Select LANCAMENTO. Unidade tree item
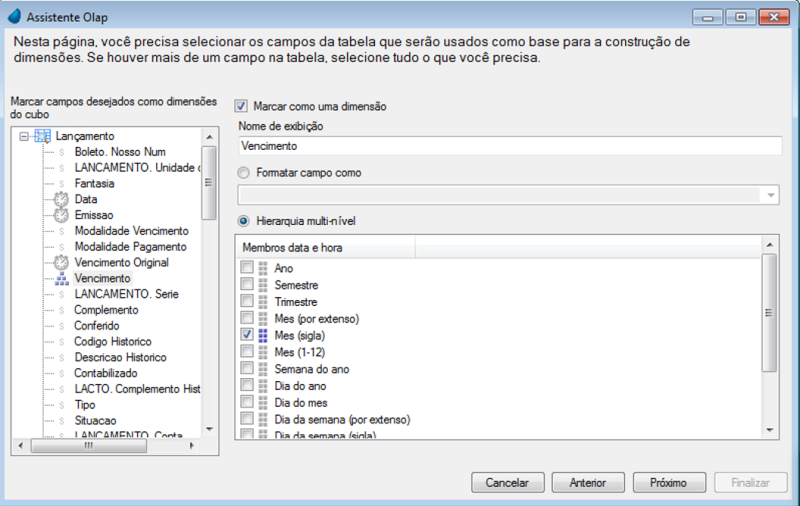Viewport: 800px width, 506px height. tap(137, 168)
